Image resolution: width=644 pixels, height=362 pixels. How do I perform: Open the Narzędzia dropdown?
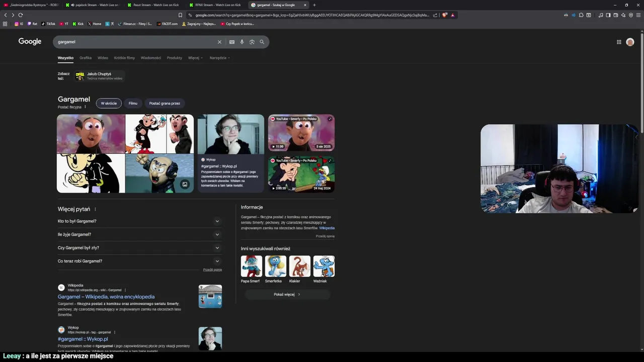click(x=219, y=58)
